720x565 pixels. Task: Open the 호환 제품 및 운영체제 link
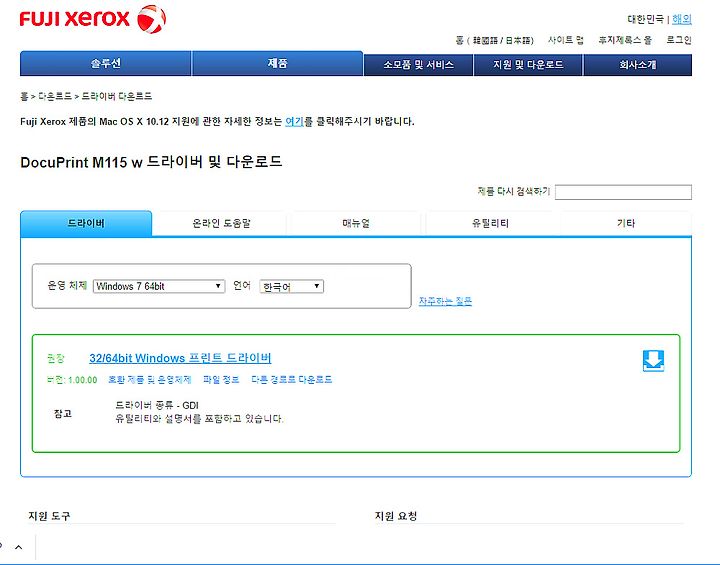click(x=150, y=379)
